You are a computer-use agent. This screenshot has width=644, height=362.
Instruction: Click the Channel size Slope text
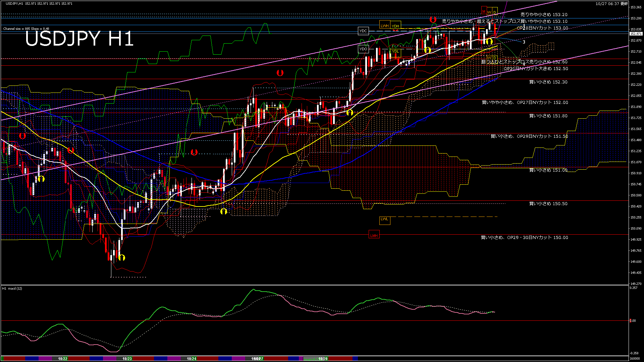click(x=26, y=29)
